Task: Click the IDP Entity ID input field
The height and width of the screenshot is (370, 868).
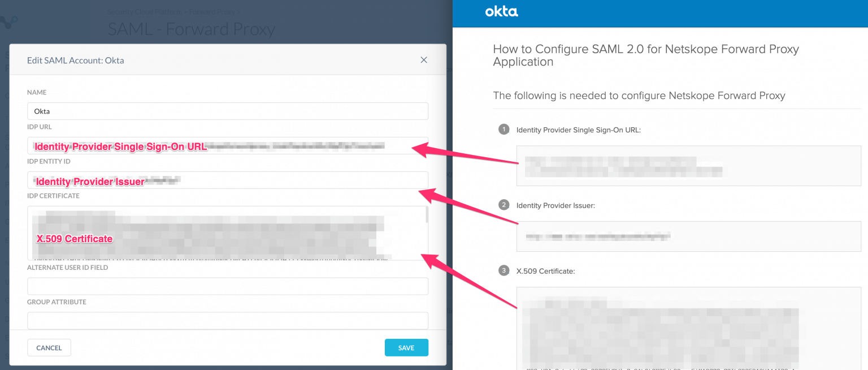Action: tap(228, 180)
